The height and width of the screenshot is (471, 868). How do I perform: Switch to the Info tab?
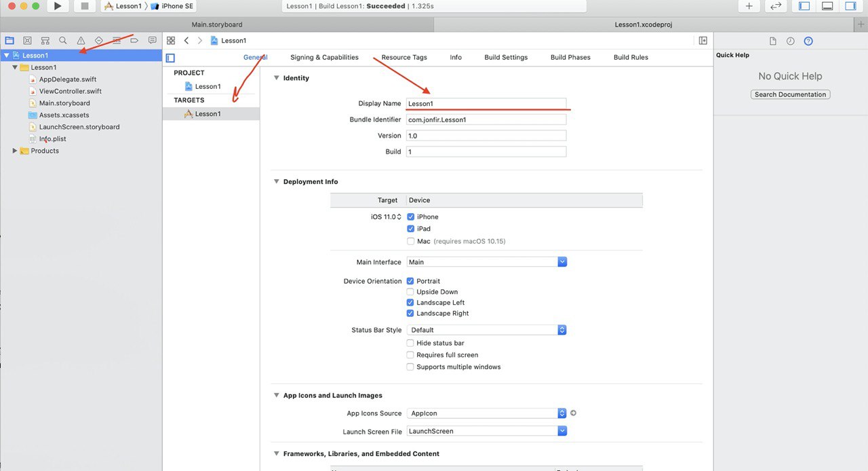456,58
